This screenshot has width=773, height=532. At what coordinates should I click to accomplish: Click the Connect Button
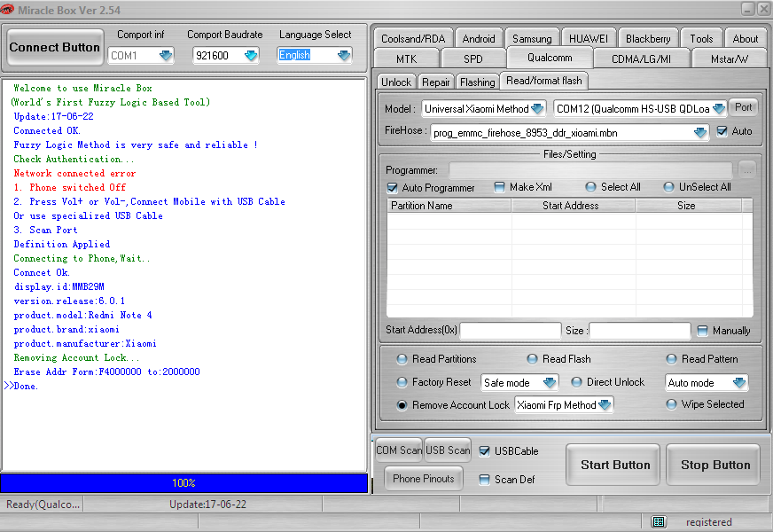54,47
